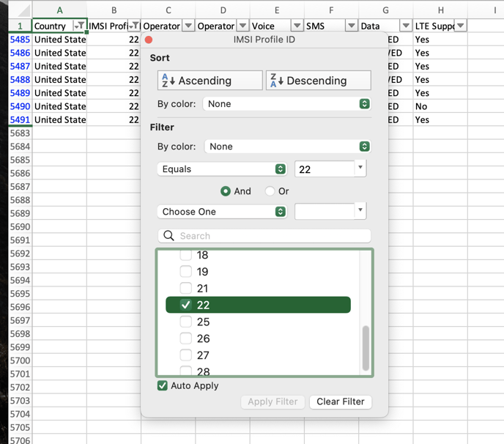Select the Or radio button
The width and height of the screenshot is (504, 444).
(x=270, y=191)
